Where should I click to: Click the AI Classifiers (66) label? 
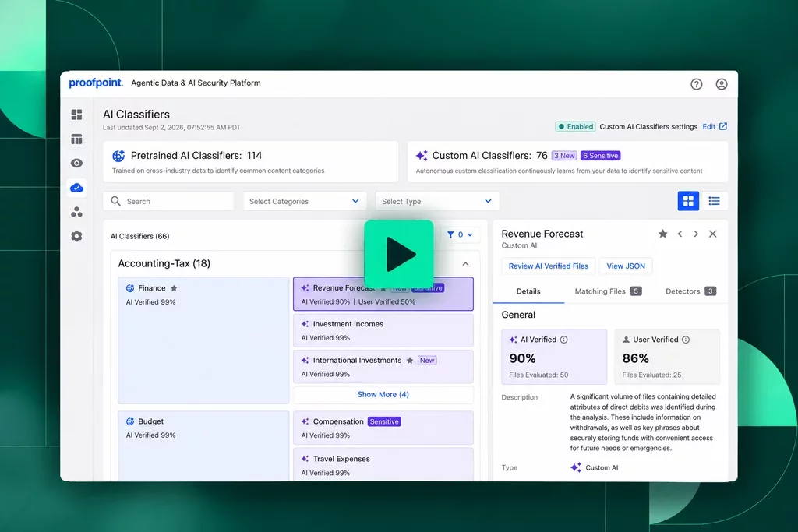click(140, 237)
